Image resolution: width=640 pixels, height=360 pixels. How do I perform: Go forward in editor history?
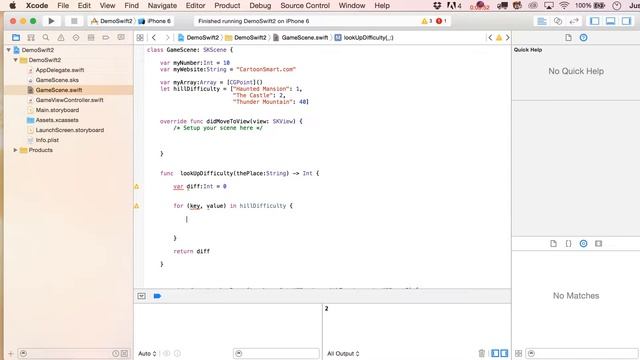click(167, 38)
